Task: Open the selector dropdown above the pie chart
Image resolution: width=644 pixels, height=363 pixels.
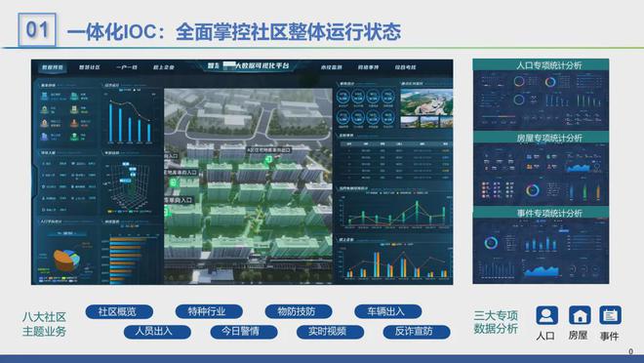Action: 67,233
